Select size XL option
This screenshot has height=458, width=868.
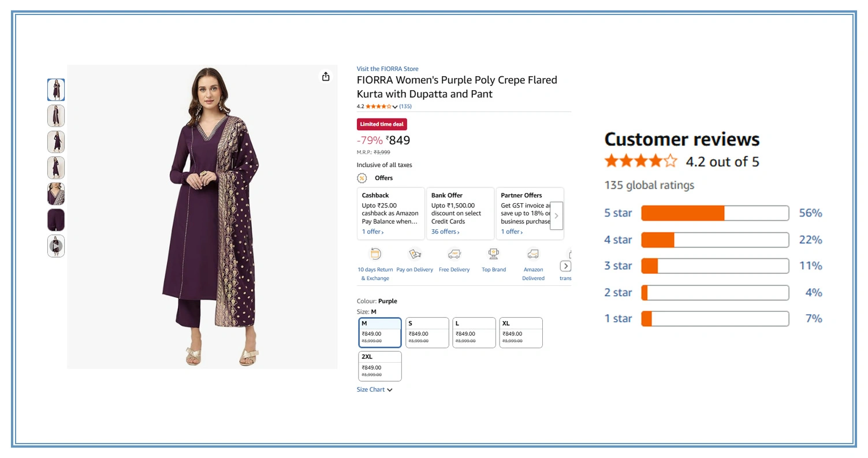point(520,333)
